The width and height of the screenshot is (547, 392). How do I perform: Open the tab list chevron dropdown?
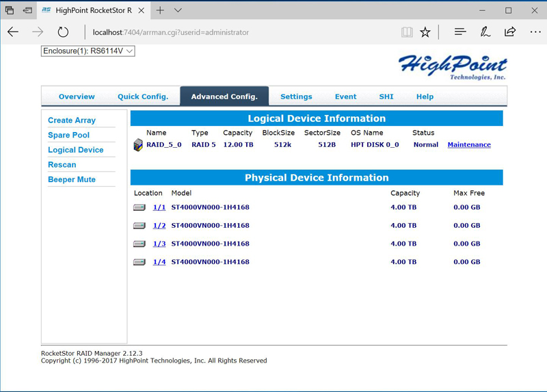point(178,10)
